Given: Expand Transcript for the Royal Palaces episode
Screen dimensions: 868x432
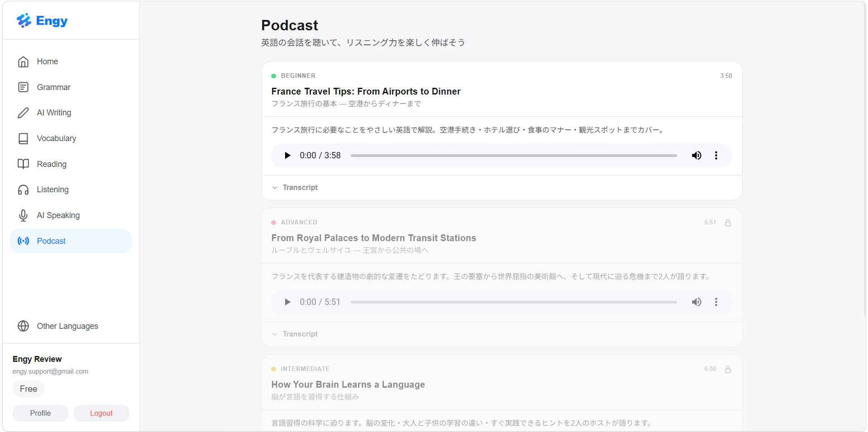Looking at the screenshot, I should click(300, 334).
